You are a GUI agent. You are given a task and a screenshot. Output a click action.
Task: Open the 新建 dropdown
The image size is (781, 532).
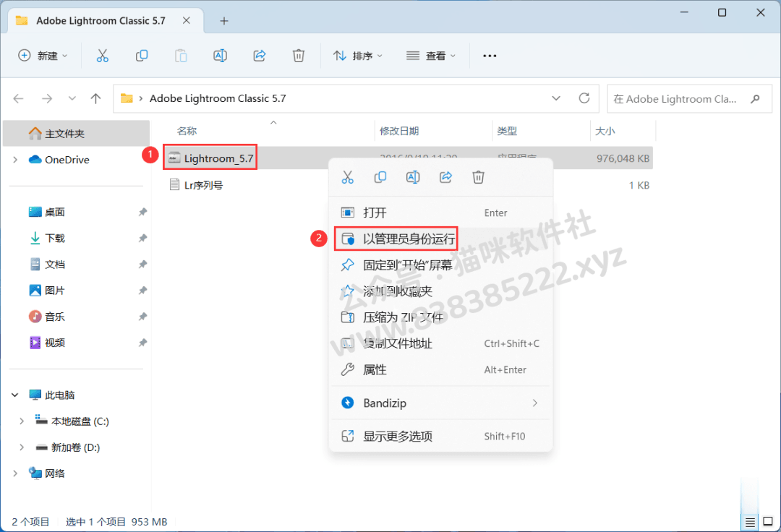pos(43,56)
